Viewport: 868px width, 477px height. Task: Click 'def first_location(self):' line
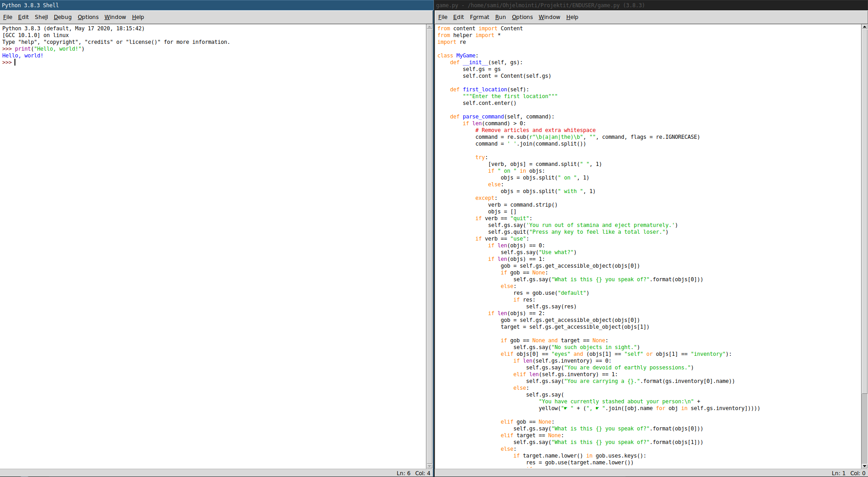489,90
